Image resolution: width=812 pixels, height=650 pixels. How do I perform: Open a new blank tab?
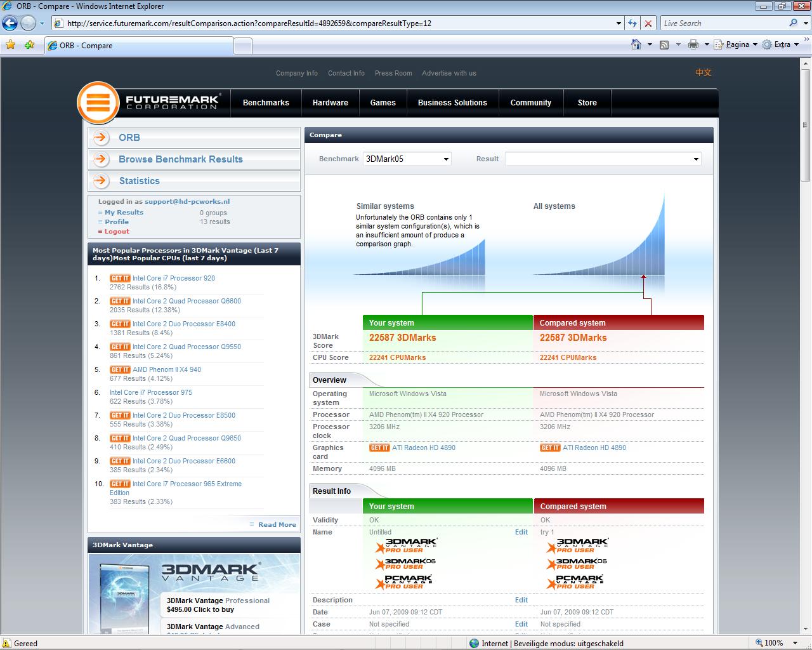tap(243, 46)
